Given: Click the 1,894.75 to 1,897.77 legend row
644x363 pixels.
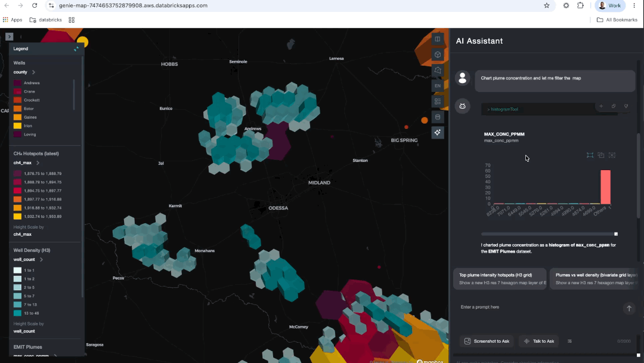Looking at the screenshot, I should [38, 190].
